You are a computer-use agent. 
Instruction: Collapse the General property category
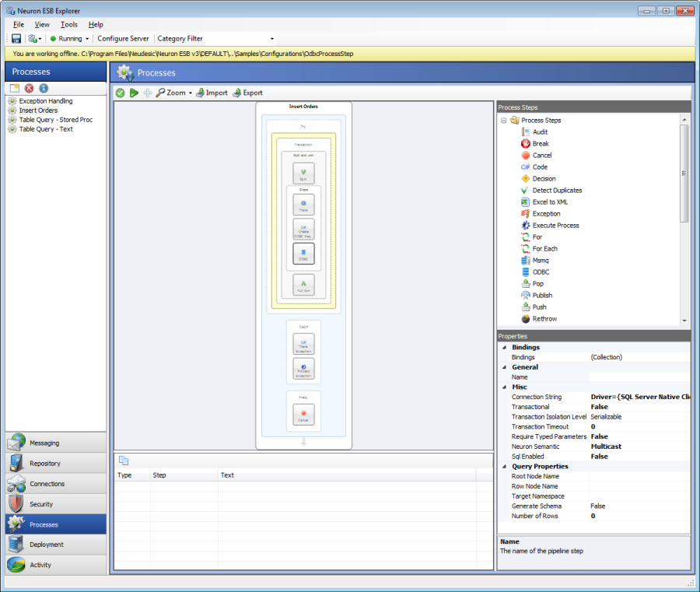[505, 367]
